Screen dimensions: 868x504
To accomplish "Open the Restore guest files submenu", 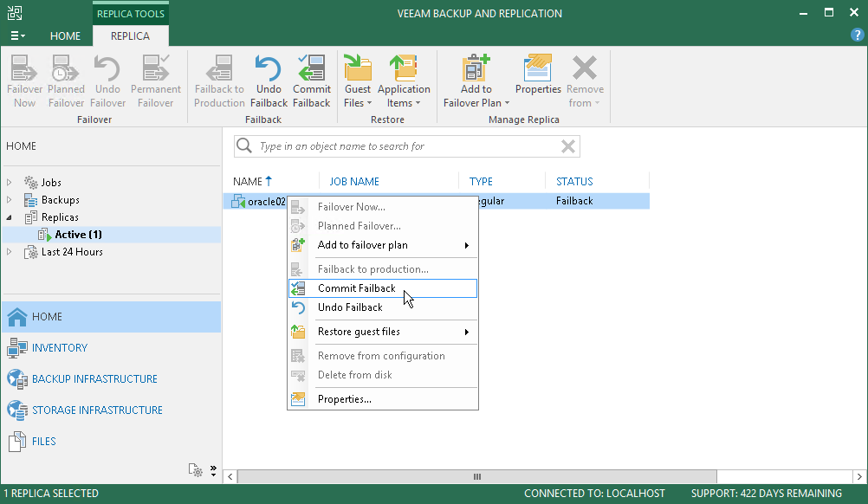I will [383, 332].
